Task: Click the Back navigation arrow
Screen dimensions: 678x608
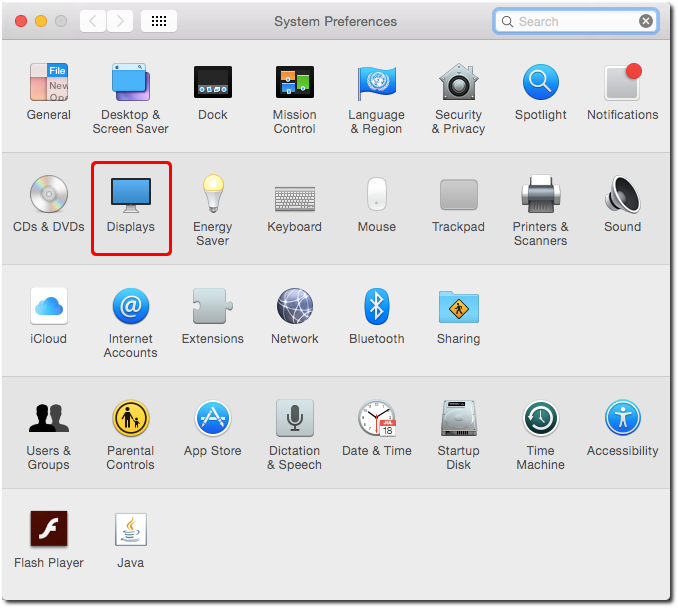Action: tap(93, 21)
